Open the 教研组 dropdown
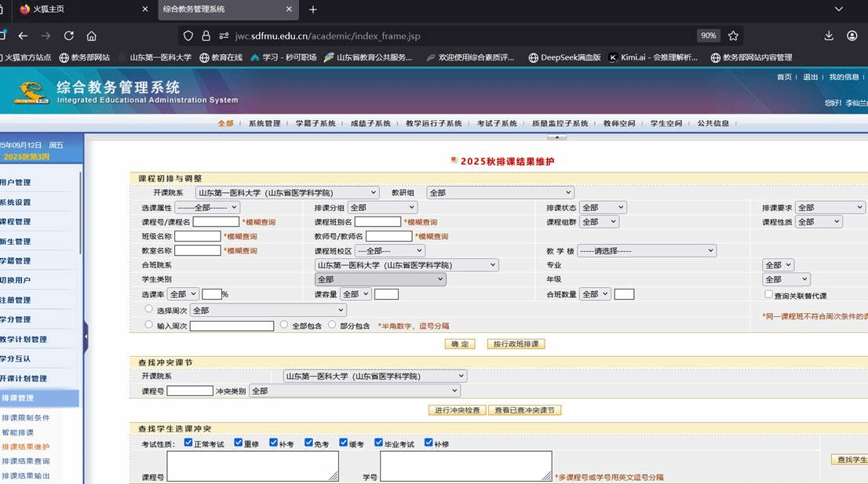Image resolution: width=868 pixels, height=484 pixels. coord(500,192)
